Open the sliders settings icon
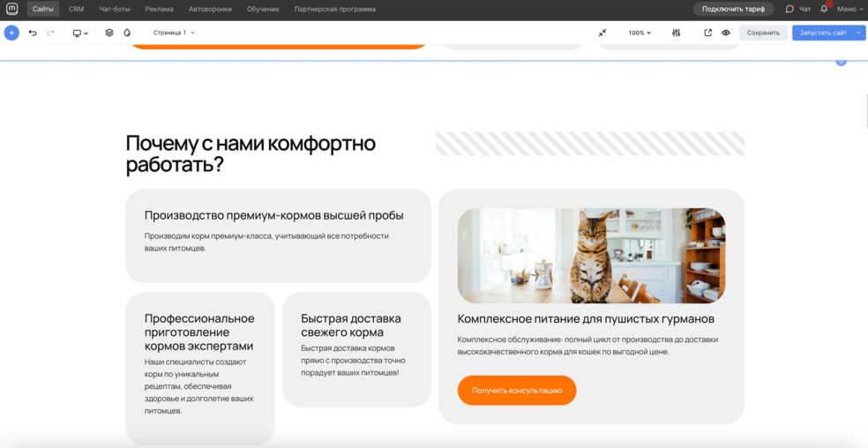This screenshot has width=868, height=448. click(676, 34)
